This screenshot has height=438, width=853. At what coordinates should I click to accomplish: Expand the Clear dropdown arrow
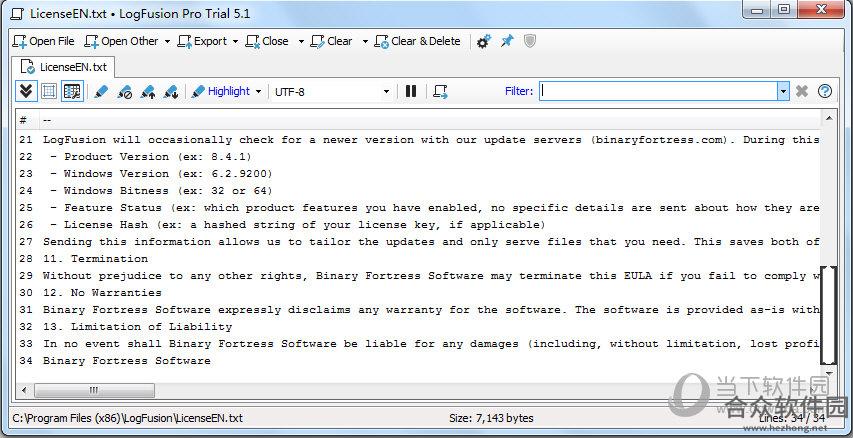click(x=365, y=41)
